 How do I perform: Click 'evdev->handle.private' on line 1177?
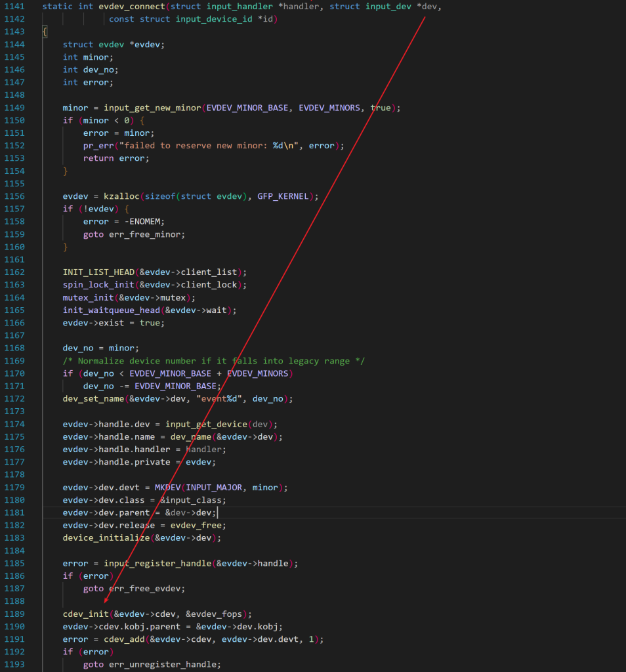(117, 462)
